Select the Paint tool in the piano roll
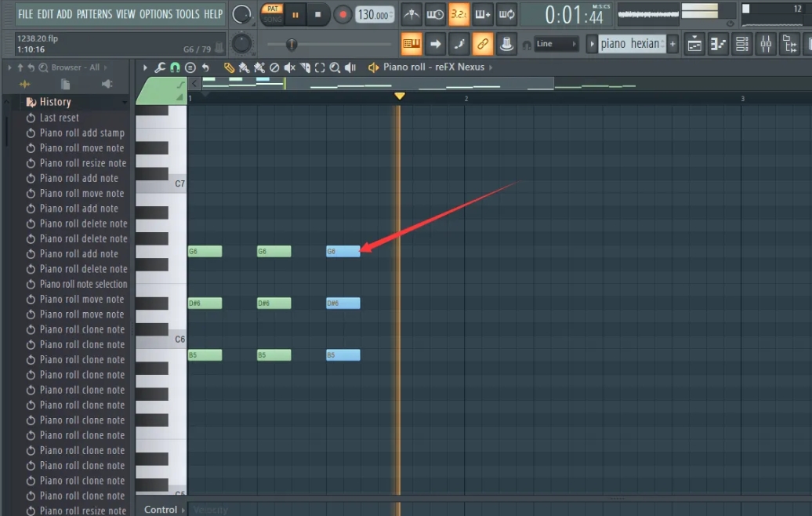This screenshot has width=812, height=516. (245, 67)
